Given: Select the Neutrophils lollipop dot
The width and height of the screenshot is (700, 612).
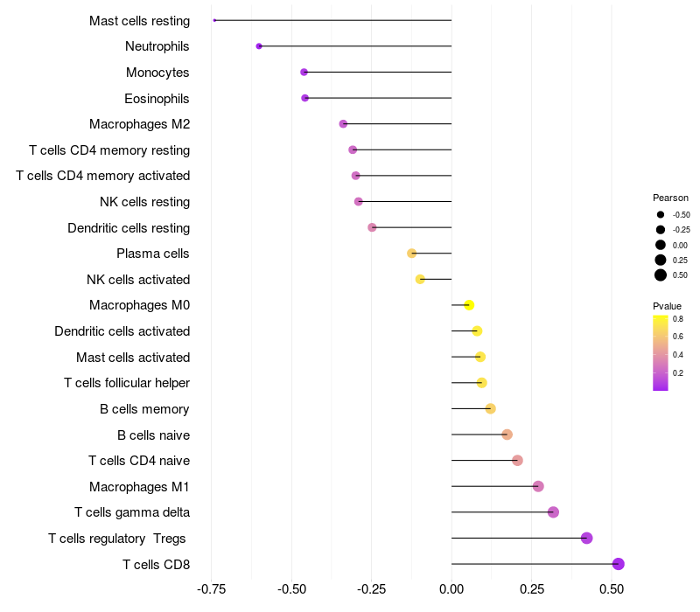Looking at the screenshot, I should tap(259, 46).
